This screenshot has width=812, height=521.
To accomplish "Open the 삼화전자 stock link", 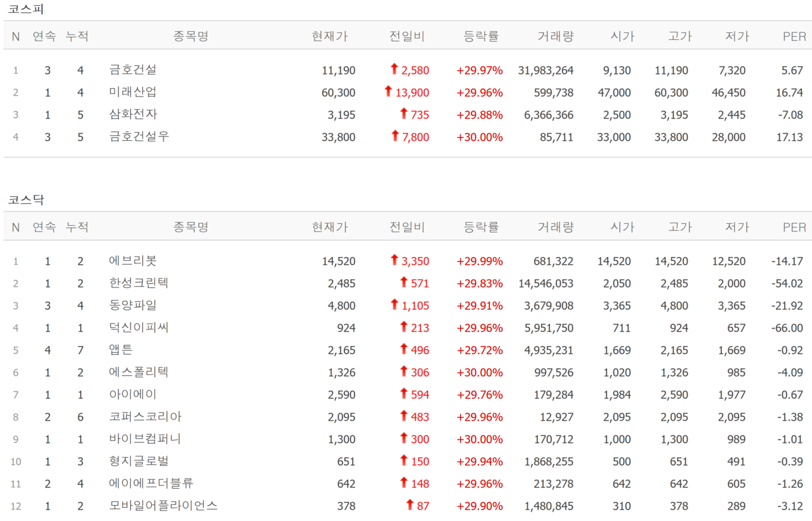I will 133,114.
